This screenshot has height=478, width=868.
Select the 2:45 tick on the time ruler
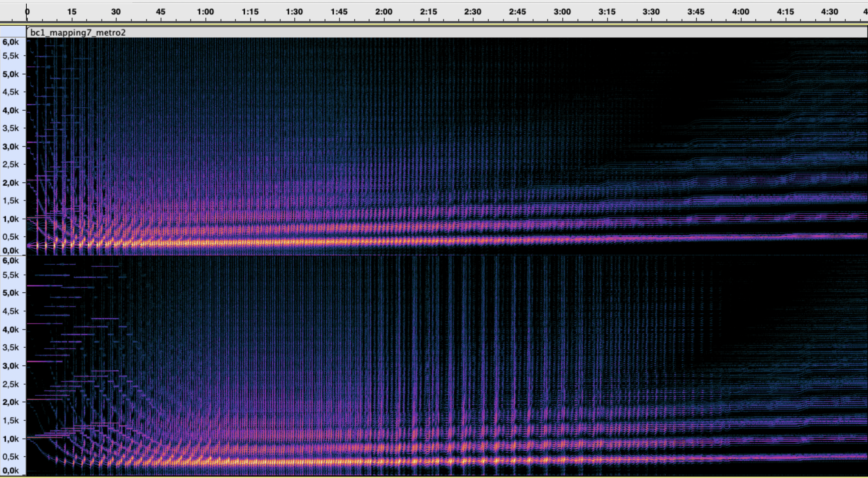click(518, 12)
